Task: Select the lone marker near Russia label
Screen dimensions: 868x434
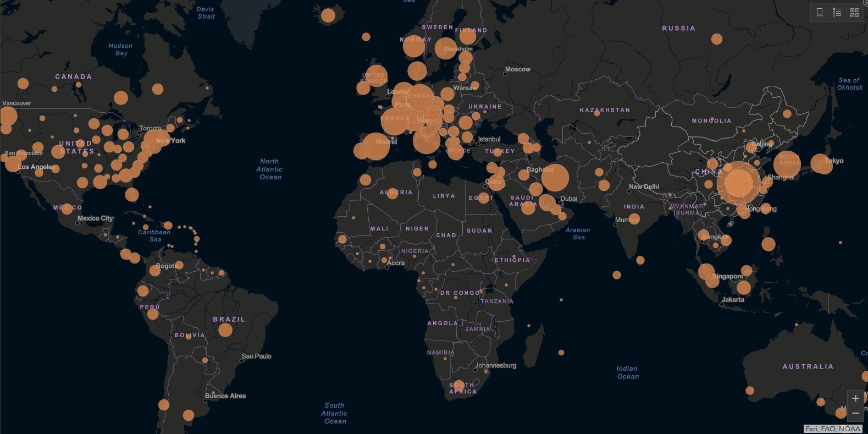Action: 717,39
